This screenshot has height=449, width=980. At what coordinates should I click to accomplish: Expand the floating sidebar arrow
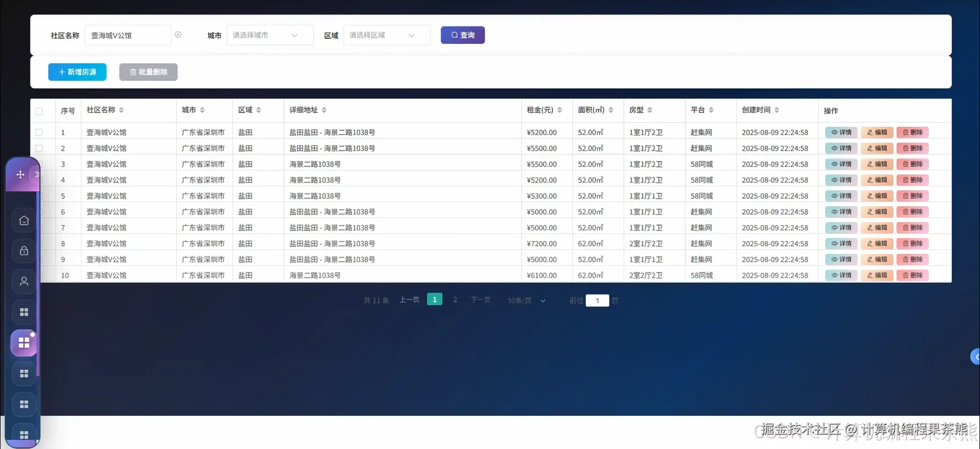(37, 175)
